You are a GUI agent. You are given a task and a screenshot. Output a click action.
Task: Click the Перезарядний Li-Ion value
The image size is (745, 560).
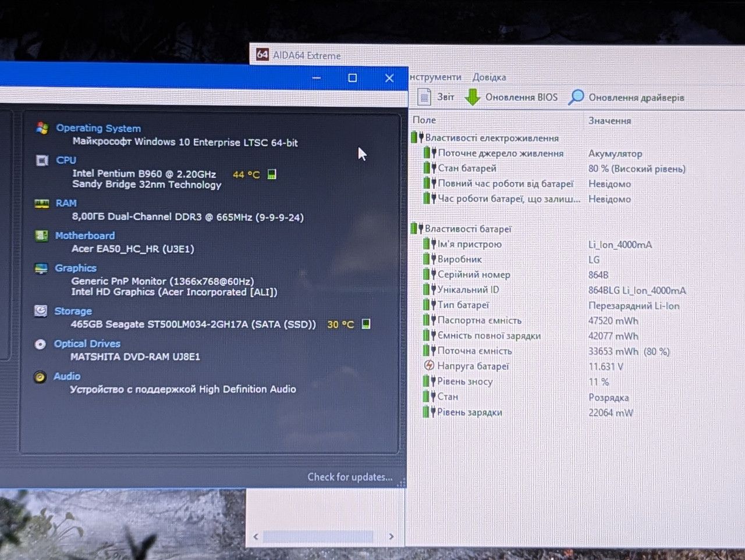point(634,305)
